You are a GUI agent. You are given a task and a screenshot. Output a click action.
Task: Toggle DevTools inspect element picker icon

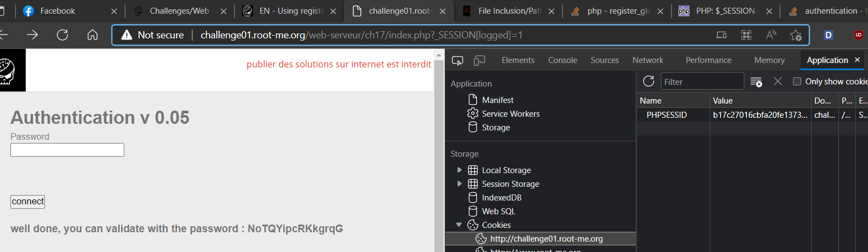[x=457, y=60]
